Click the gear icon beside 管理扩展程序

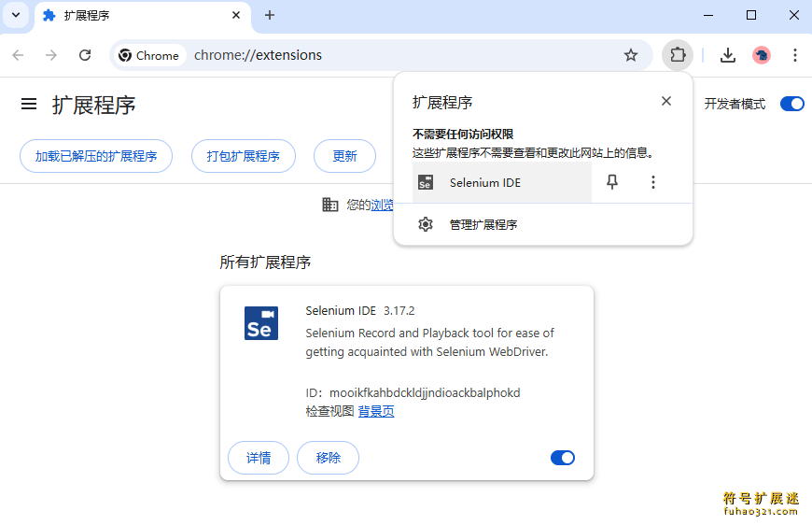(426, 224)
